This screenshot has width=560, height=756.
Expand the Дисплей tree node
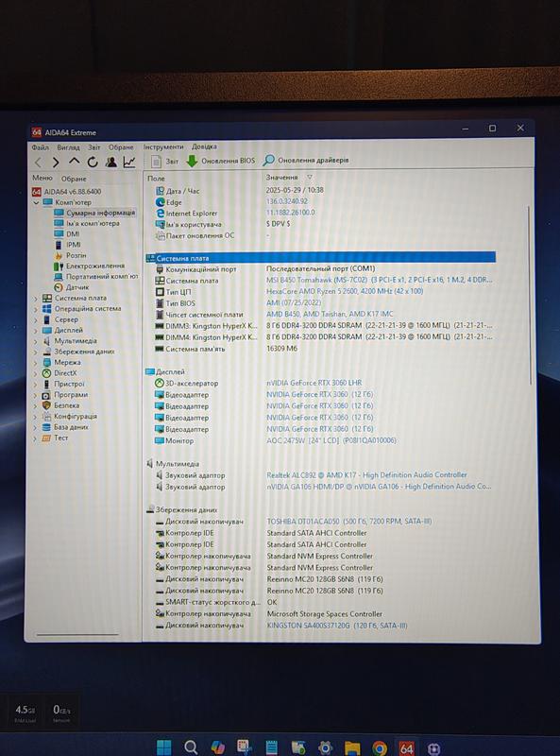click(36, 331)
